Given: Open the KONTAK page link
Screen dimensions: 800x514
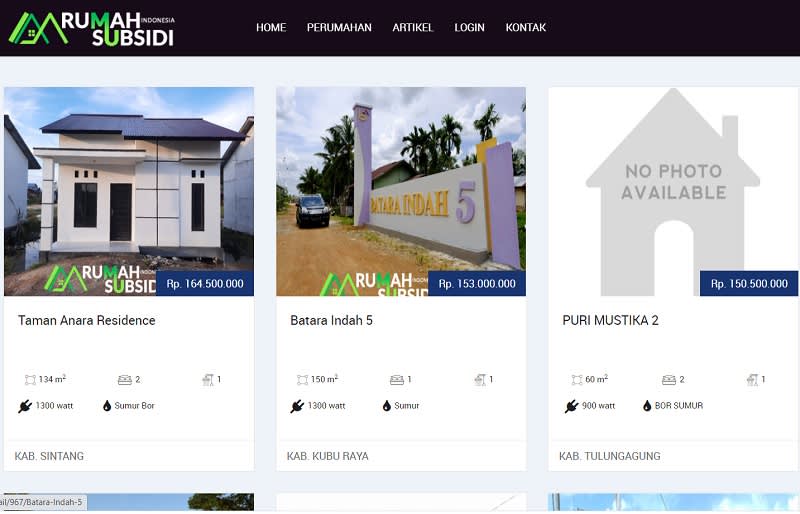Looking at the screenshot, I should tap(526, 28).
